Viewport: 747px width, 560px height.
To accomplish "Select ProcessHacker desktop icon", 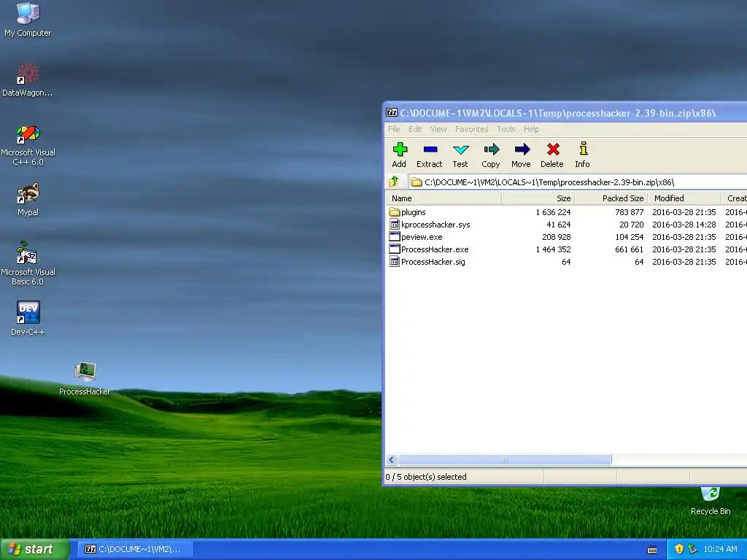I will 85,372.
